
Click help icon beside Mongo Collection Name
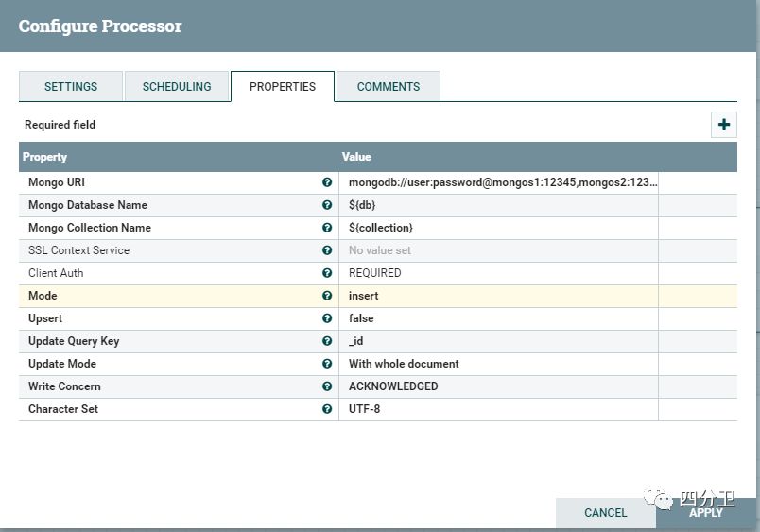pos(327,228)
